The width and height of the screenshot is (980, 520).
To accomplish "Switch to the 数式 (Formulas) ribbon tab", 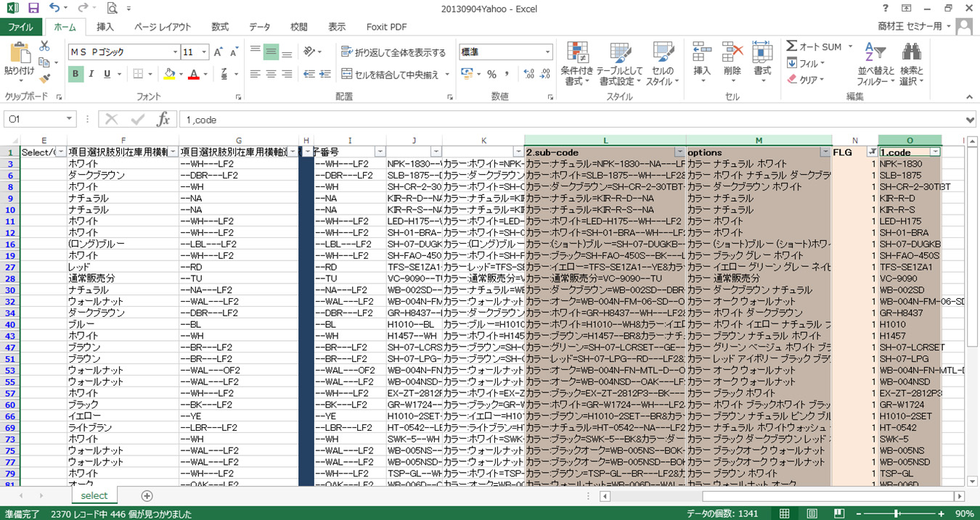I will 220,27.
